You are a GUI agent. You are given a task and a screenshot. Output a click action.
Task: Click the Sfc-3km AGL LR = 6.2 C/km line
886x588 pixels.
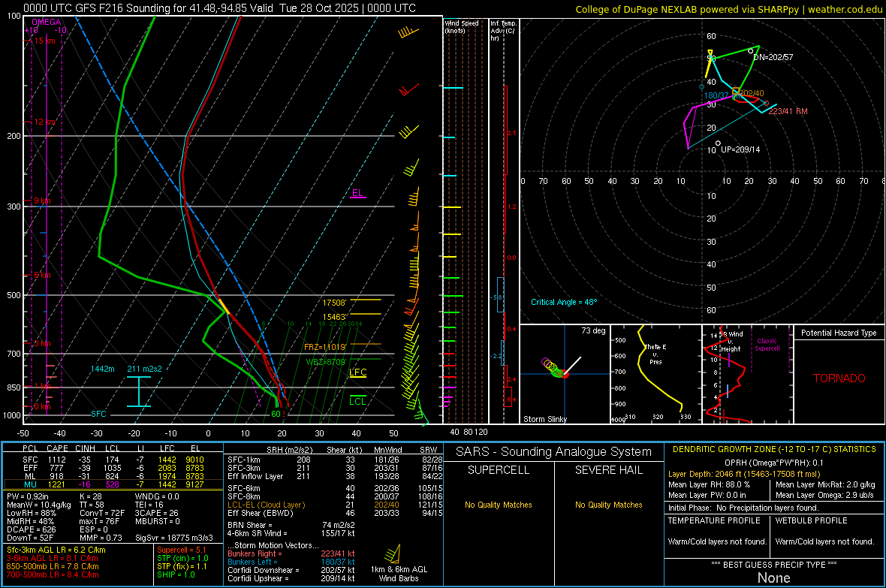[x=56, y=550]
